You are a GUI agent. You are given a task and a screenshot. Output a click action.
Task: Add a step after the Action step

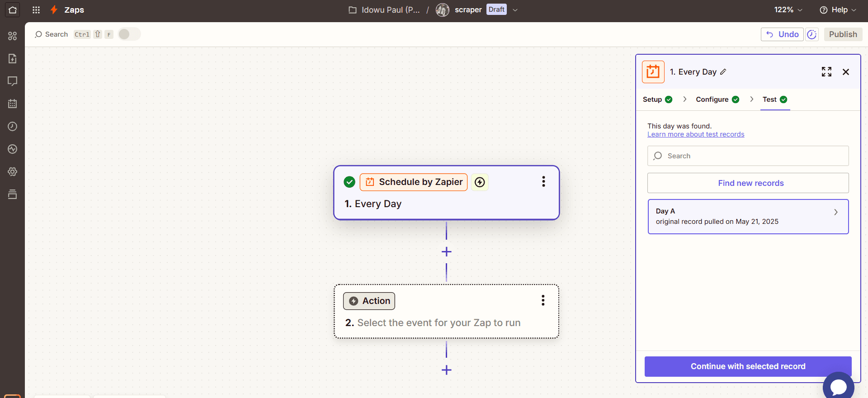446,370
